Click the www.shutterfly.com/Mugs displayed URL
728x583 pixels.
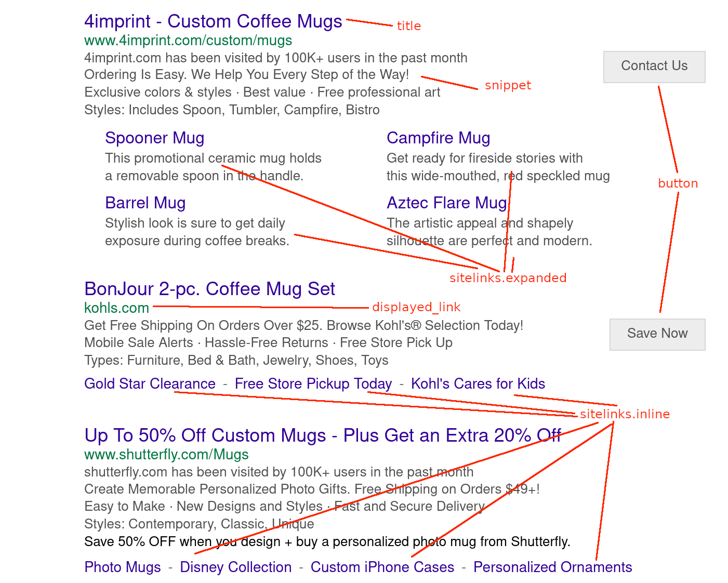(166, 455)
